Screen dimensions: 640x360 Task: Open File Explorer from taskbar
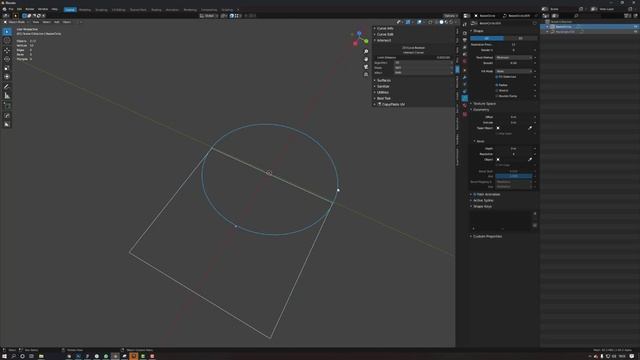coord(41,356)
